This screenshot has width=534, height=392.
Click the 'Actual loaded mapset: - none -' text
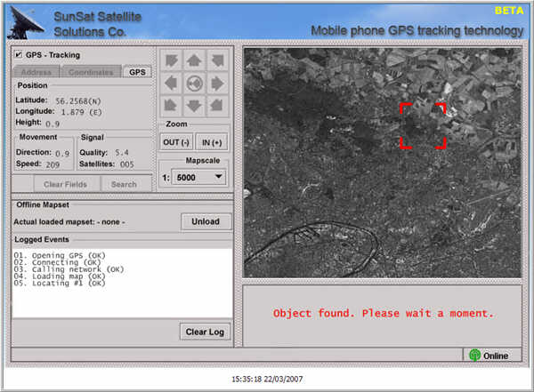69,222
